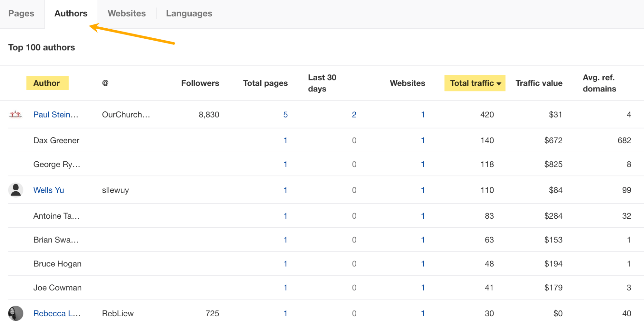Click the Websites column header label
644x323 pixels.
point(407,83)
